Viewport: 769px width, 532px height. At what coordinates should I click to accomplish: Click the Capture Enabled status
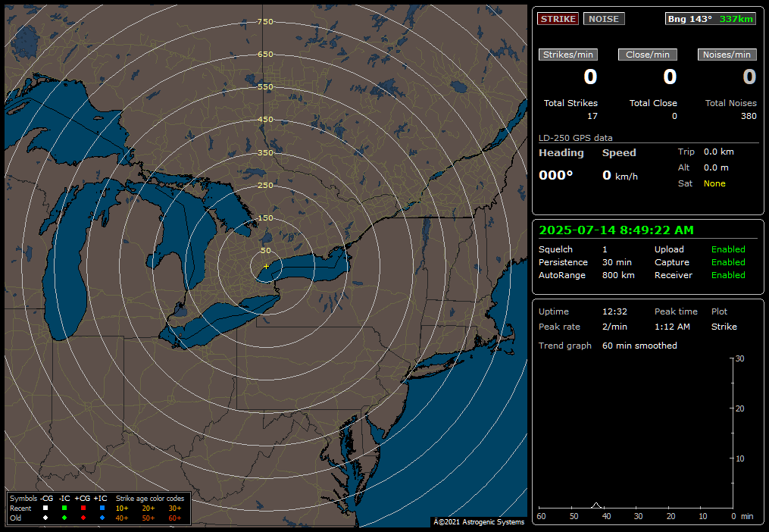(x=728, y=262)
